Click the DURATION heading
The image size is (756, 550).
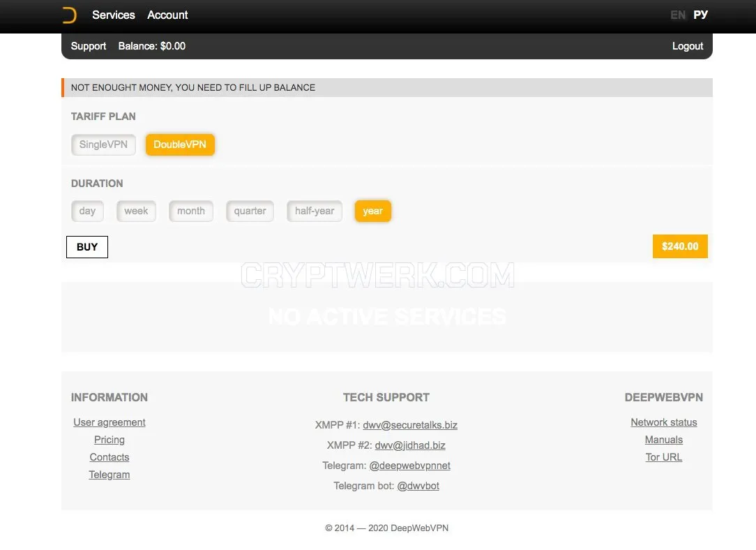coord(97,184)
